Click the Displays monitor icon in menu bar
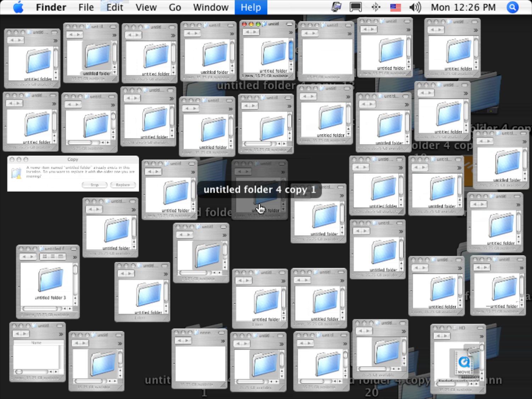Image resolution: width=532 pixels, height=399 pixels. click(x=355, y=7)
